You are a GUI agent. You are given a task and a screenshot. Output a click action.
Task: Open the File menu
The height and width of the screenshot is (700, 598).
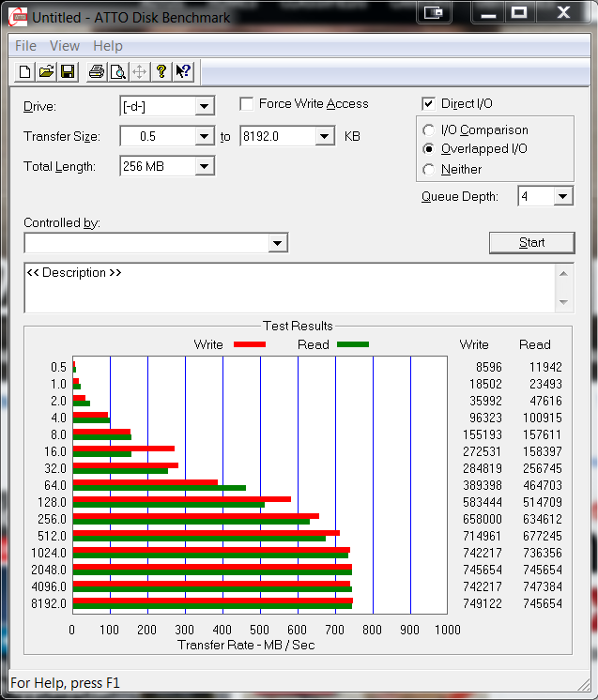click(x=25, y=46)
